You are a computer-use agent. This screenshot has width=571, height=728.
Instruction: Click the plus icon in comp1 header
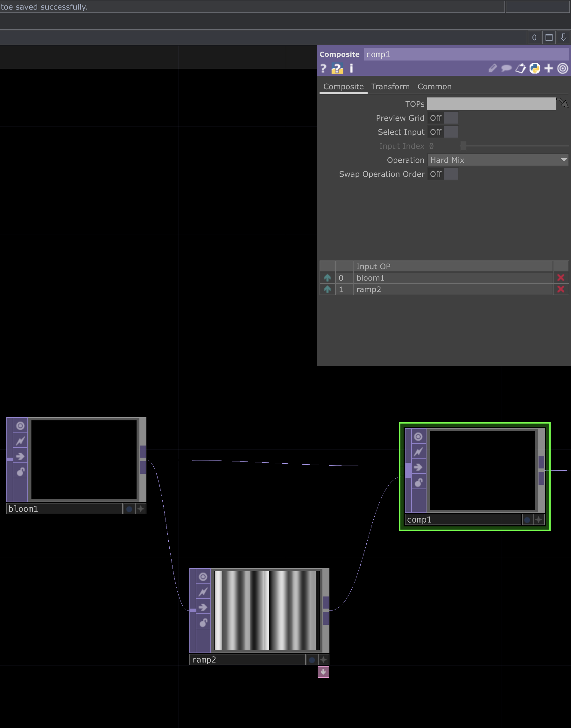[548, 68]
